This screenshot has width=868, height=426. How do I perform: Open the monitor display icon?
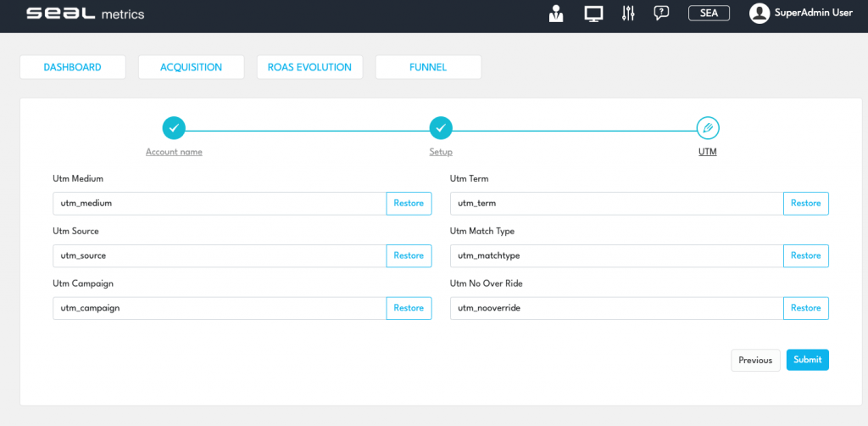pyautogui.click(x=593, y=14)
